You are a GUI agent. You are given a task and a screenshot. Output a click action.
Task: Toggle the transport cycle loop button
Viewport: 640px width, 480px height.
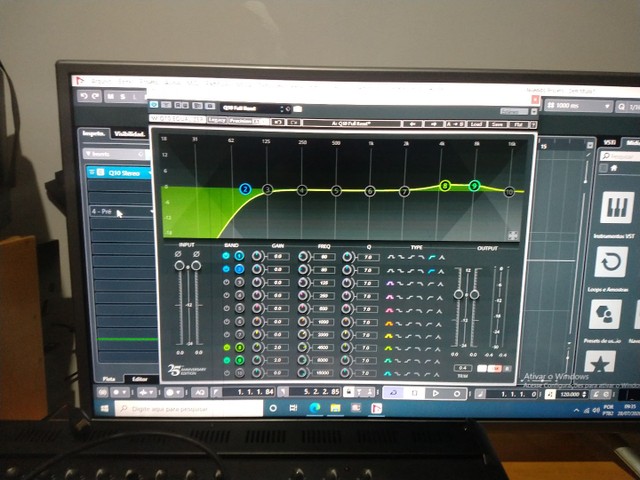[x=393, y=393]
